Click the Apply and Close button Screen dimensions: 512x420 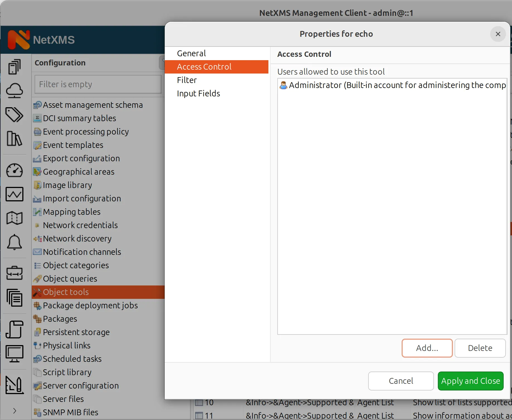point(470,381)
